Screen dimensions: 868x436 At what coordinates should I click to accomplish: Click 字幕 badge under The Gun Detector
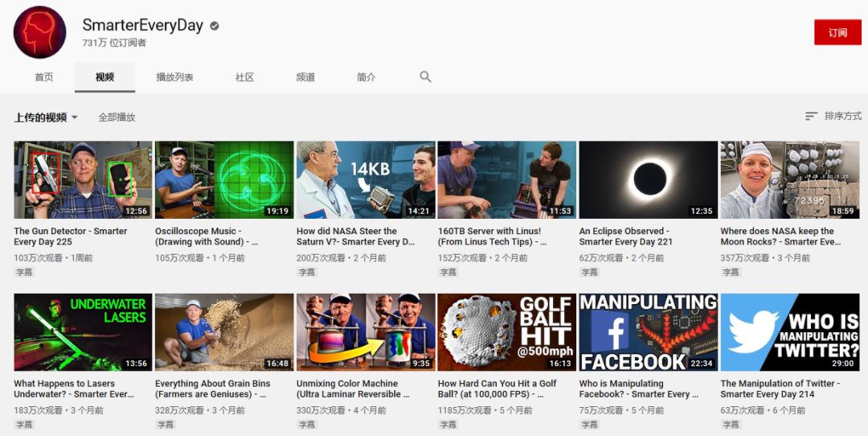pos(24,272)
